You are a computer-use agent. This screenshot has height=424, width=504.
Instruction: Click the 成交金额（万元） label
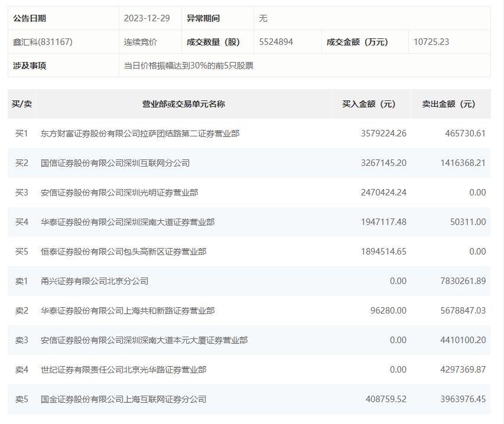(357, 42)
